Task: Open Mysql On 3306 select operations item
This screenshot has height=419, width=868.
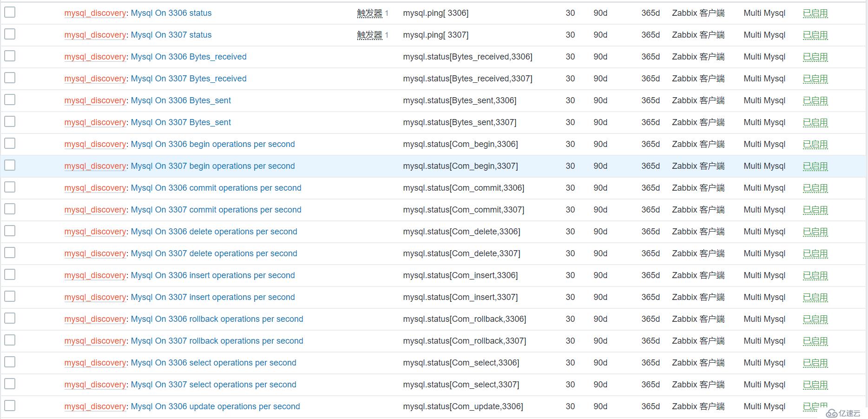Action: pos(213,363)
